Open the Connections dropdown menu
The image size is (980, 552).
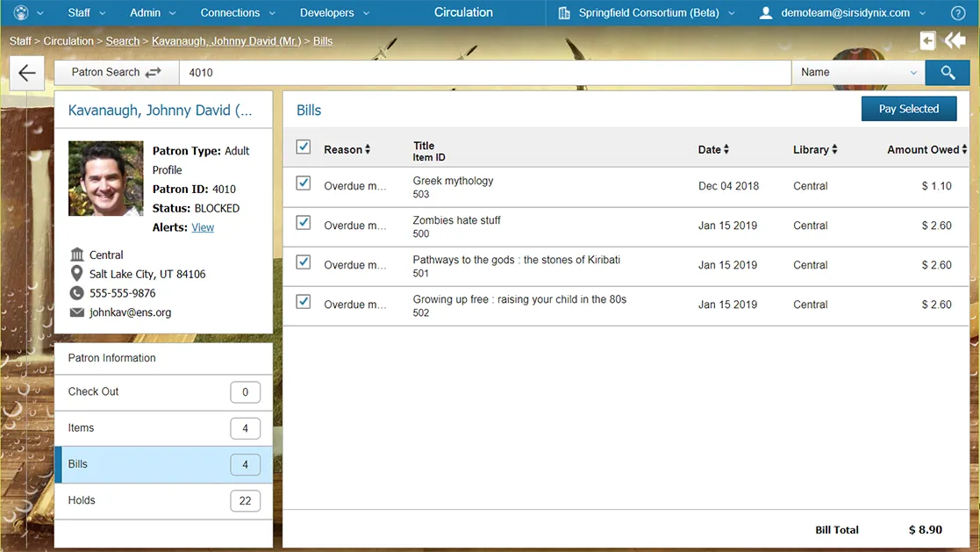pos(238,12)
